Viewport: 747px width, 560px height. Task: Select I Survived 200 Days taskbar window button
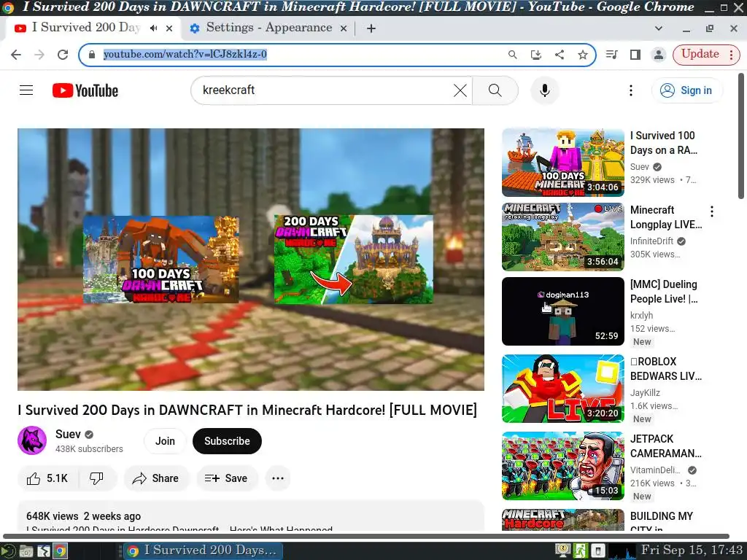point(202,551)
